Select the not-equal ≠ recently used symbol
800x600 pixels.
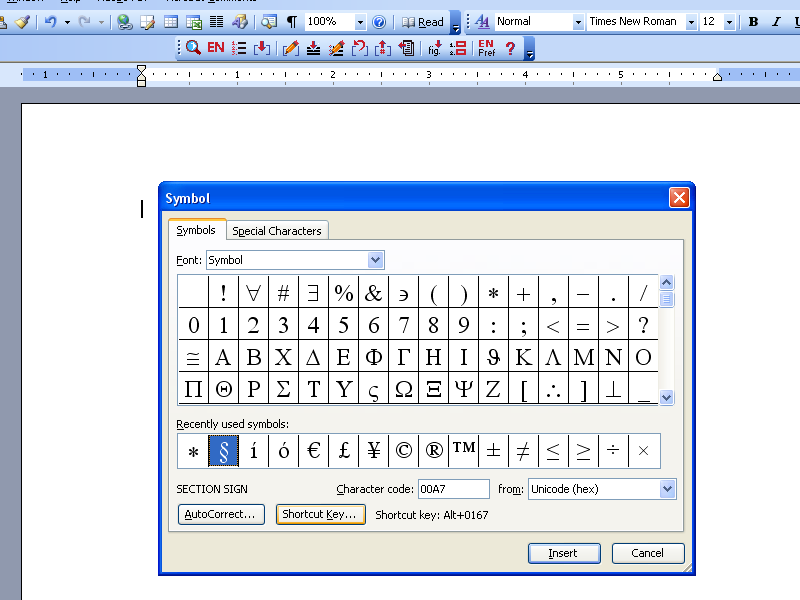[x=523, y=451]
